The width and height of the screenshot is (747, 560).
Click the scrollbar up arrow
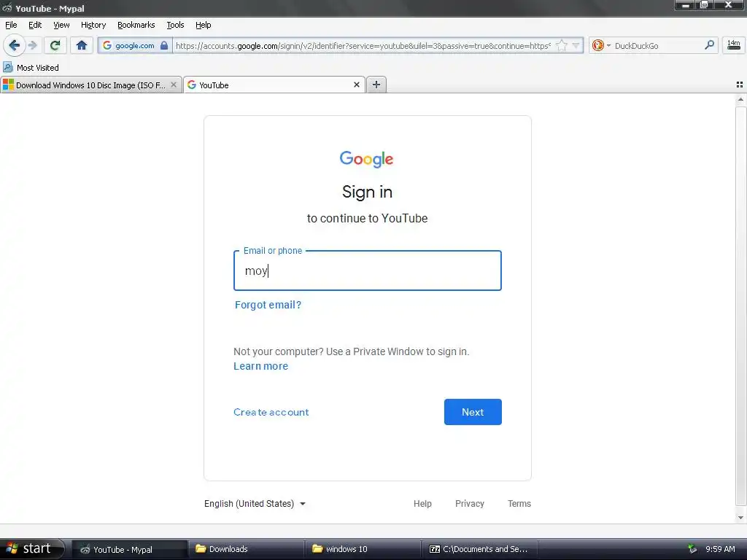point(740,99)
